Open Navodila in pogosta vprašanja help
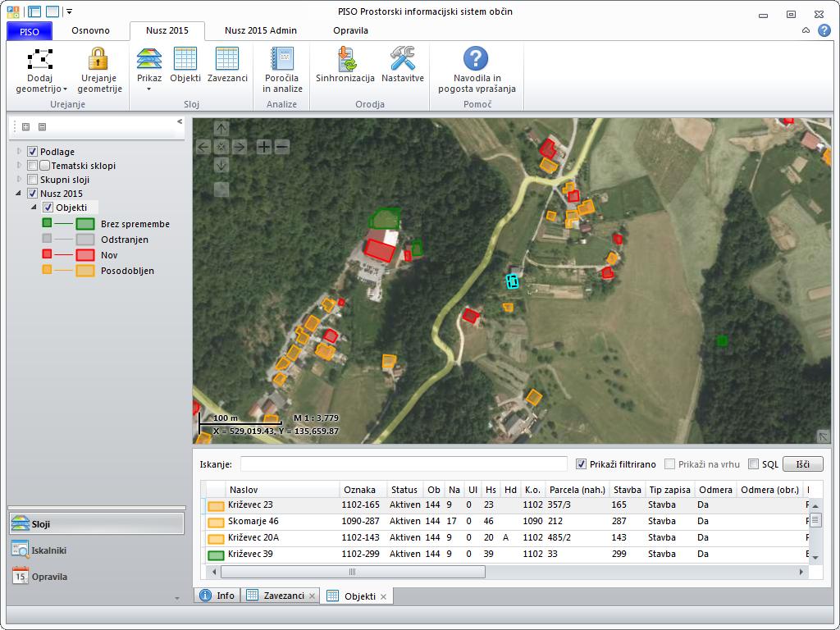Image resolution: width=840 pixels, height=630 pixels. (477, 61)
